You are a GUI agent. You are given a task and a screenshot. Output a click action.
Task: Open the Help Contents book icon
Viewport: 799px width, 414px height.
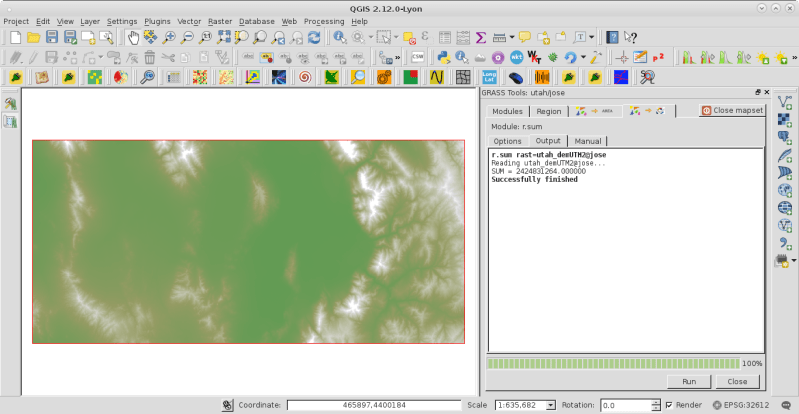coord(612,37)
